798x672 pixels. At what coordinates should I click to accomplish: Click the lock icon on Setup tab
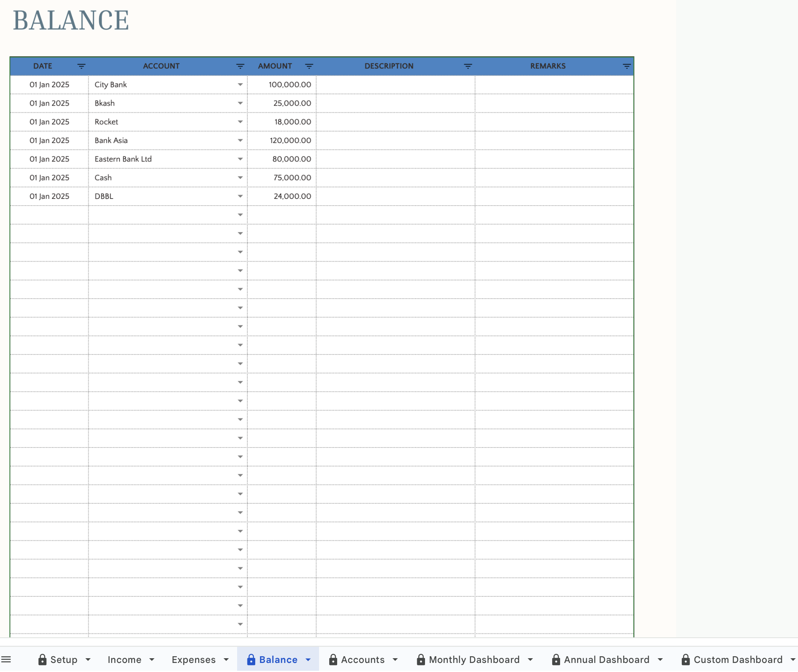tap(43, 659)
